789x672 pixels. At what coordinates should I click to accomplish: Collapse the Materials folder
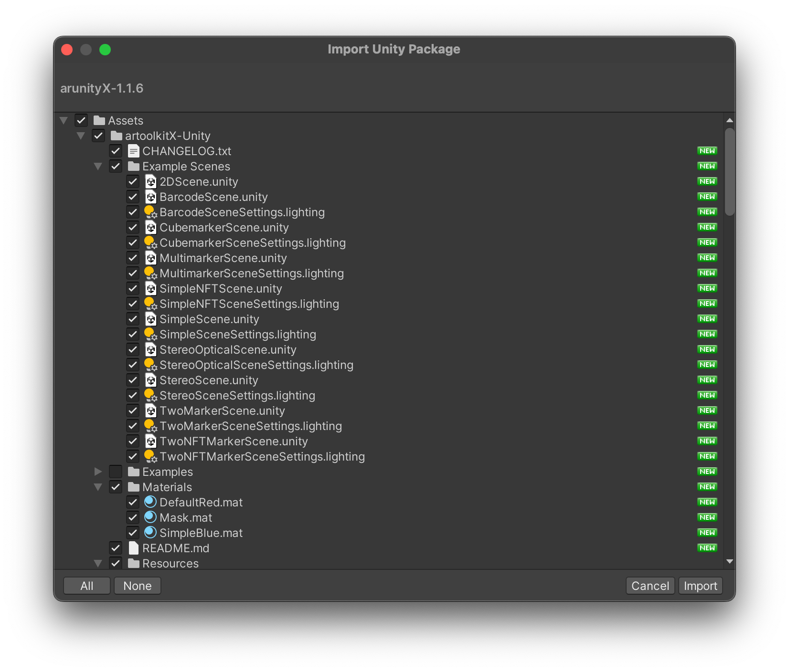[98, 487]
